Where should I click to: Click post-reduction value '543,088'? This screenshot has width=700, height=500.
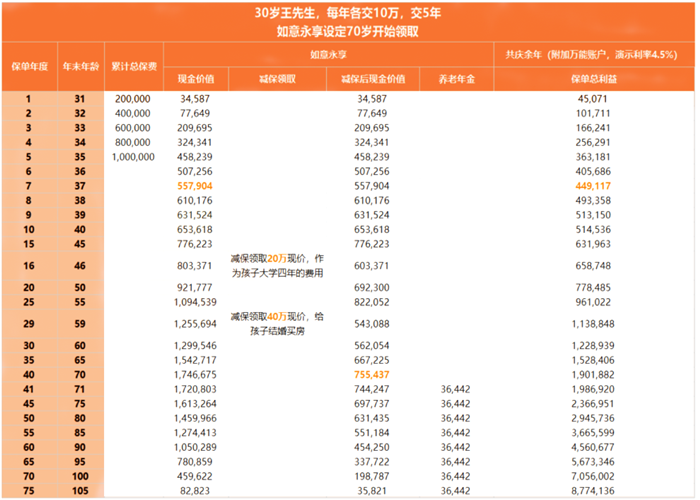pos(371,324)
